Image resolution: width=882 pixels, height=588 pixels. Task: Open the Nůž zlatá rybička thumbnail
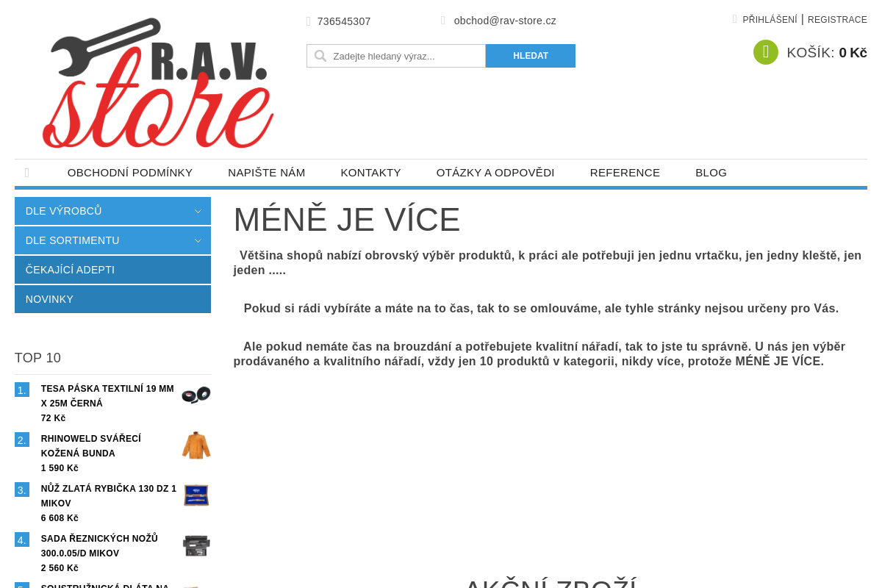coord(196,495)
